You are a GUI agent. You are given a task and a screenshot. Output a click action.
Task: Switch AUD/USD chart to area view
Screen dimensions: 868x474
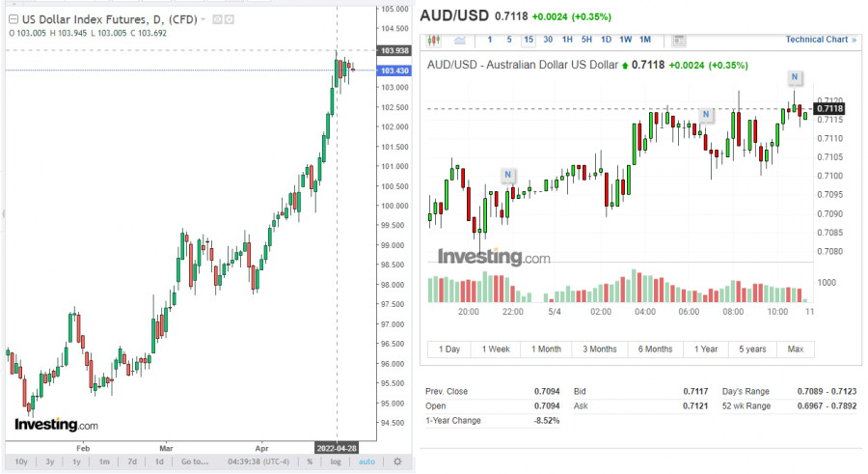pyautogui.click(x=458, y=40)
